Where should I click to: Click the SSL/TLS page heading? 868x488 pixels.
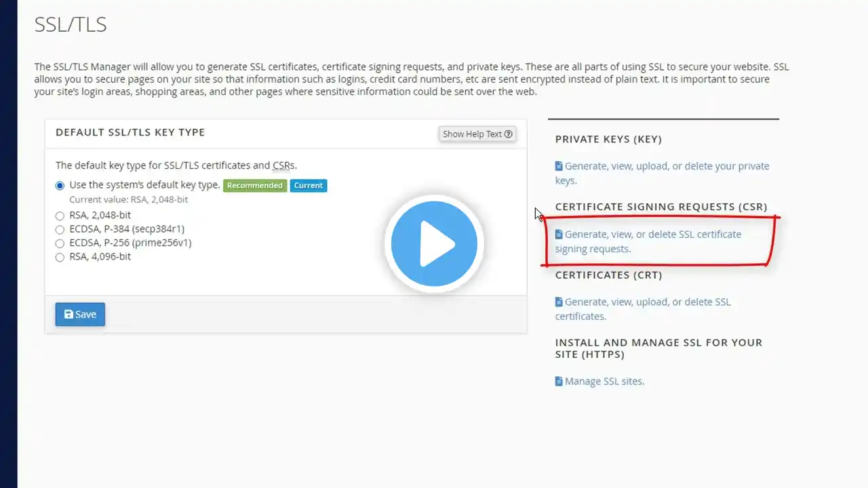pyautogui.click(x=71, y=25)
